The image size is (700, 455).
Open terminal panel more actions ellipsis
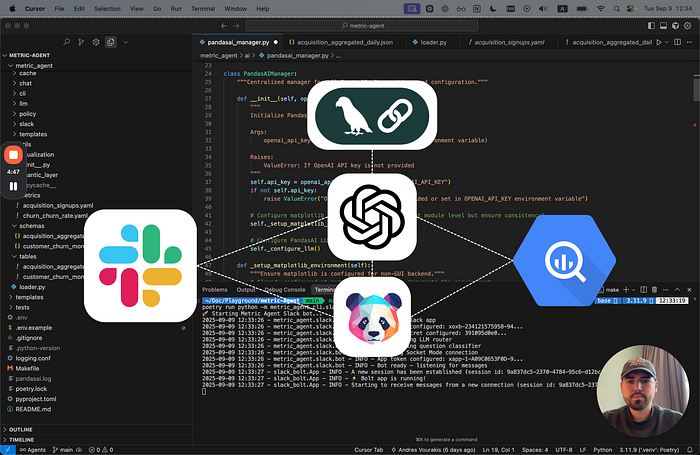(x=666, y=290)
